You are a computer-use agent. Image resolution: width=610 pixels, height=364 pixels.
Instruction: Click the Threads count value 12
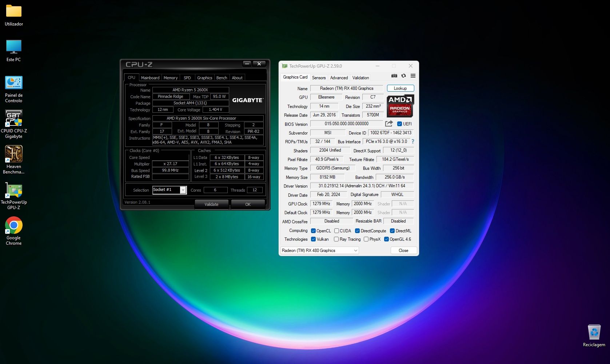[255, 190]
